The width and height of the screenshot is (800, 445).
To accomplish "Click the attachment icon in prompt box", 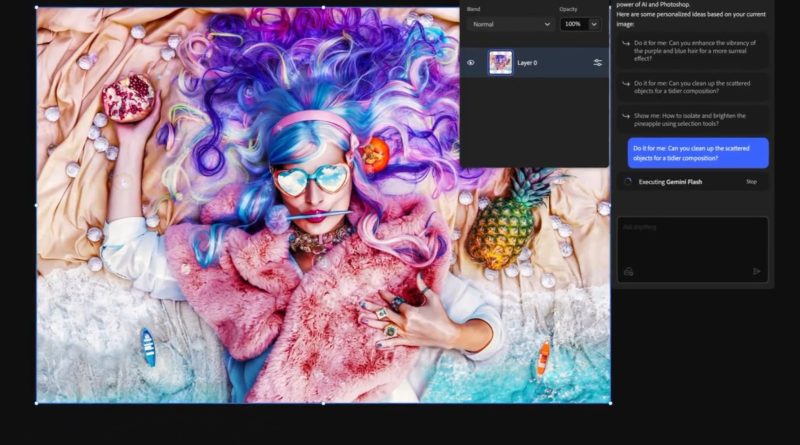I will point(628,271).
